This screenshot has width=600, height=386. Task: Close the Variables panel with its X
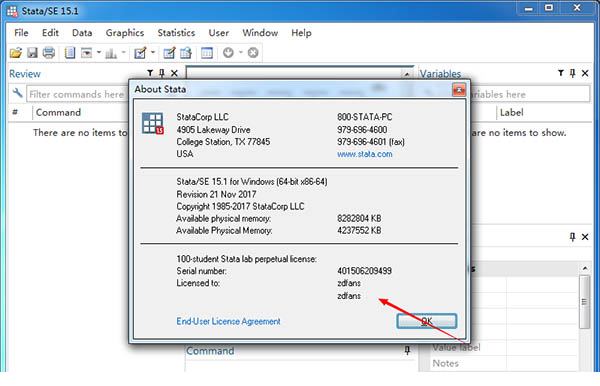585,73
